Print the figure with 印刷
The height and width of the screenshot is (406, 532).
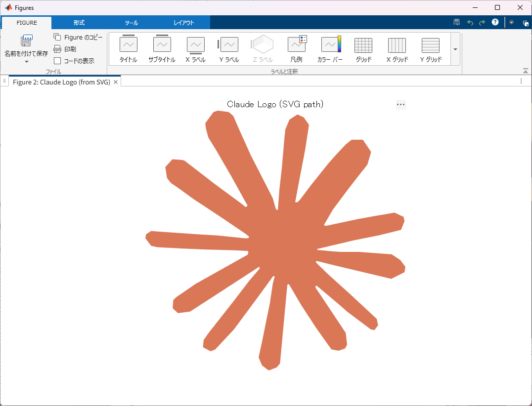tap(65, 49)
